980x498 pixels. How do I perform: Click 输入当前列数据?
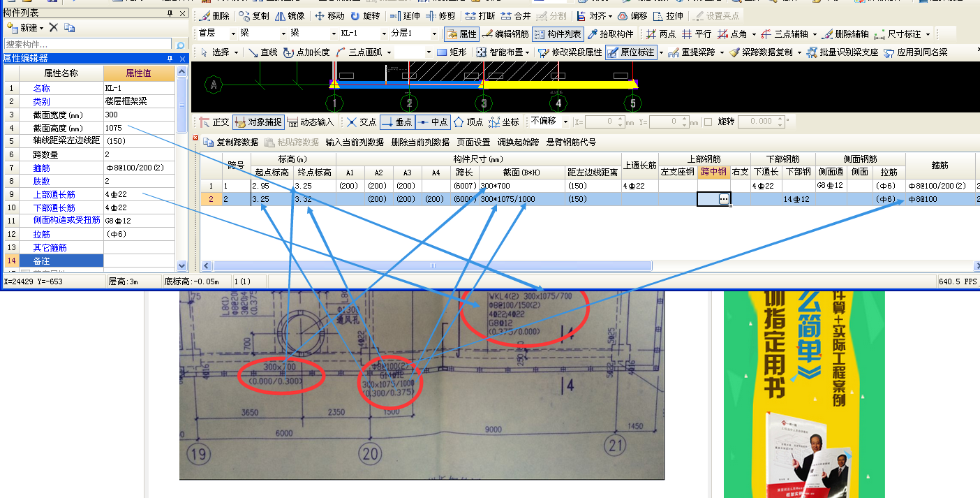click(355, 142)
